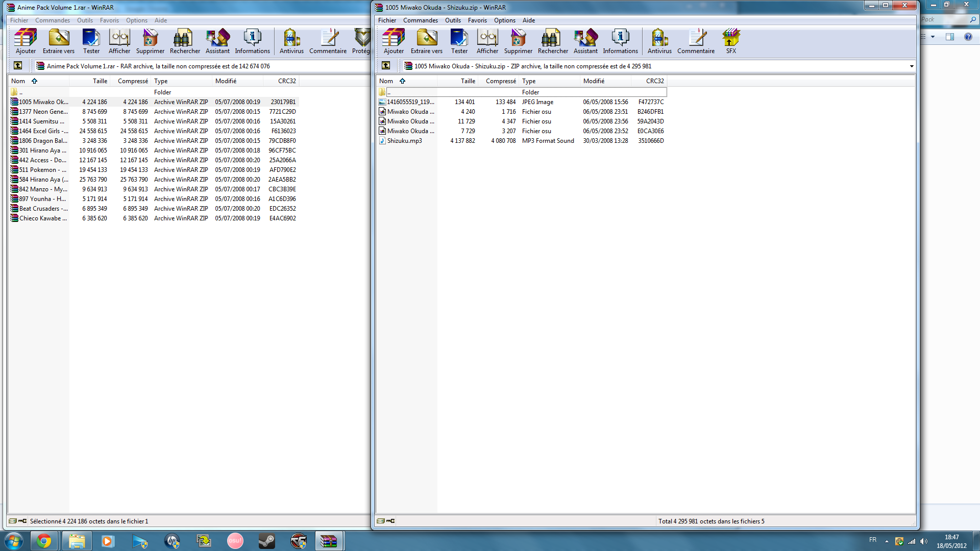Go up one level in Shizuku.zip window

[386, 65]
